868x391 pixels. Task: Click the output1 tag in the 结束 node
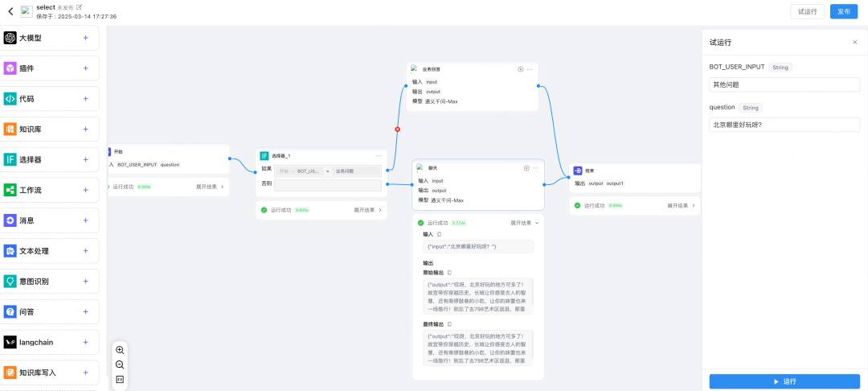(x=615, y=183)
